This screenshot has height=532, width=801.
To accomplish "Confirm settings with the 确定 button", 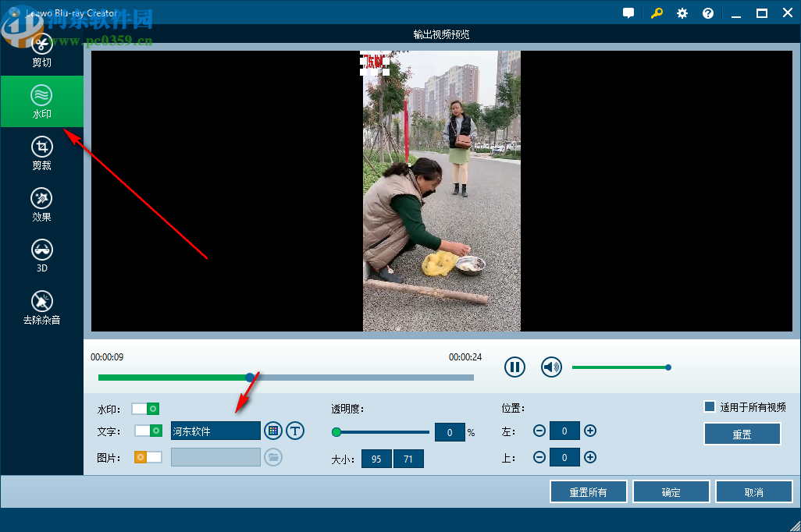I will pos(671,491).
